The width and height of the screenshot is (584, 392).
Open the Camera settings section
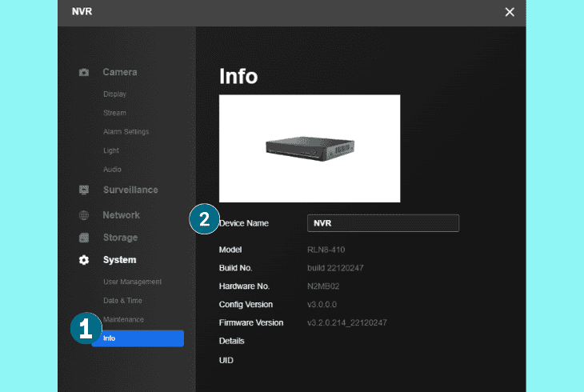[120, 72]
